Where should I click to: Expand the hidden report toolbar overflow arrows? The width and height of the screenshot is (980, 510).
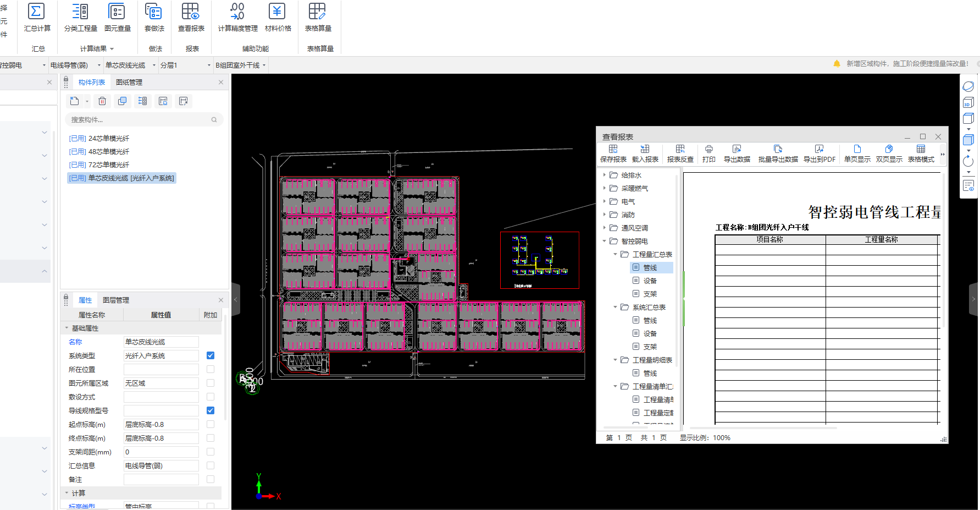(x=943, y=155)
